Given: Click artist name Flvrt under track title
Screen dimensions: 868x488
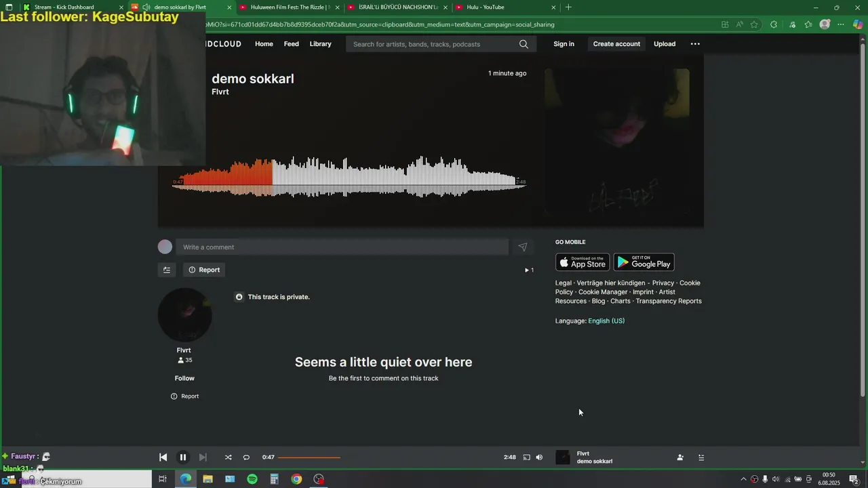Looking at the screenshot, I should click(220, 92).
